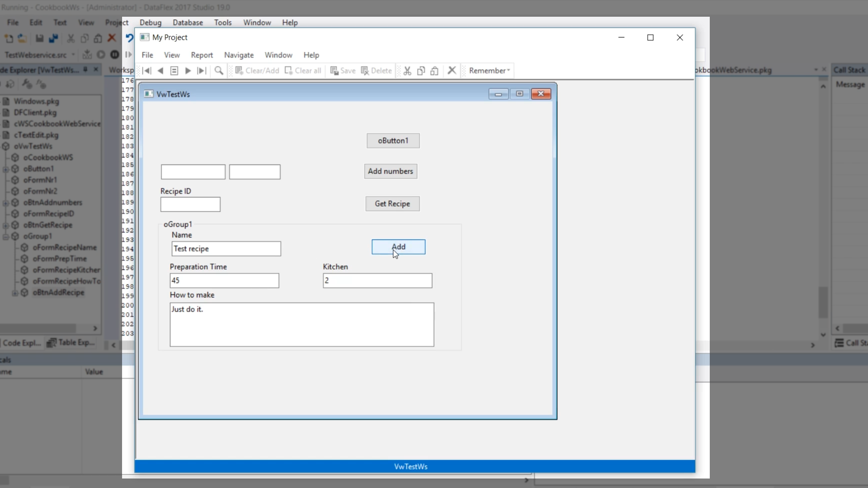Click the Cut scissors icon in My Project toolbar
Viewport: 868px width, 488px height.
407,71
